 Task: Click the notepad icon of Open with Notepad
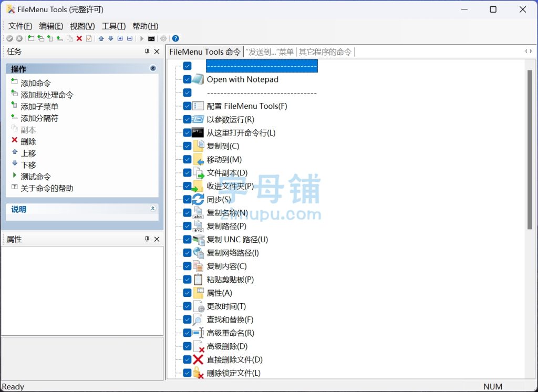198,79
